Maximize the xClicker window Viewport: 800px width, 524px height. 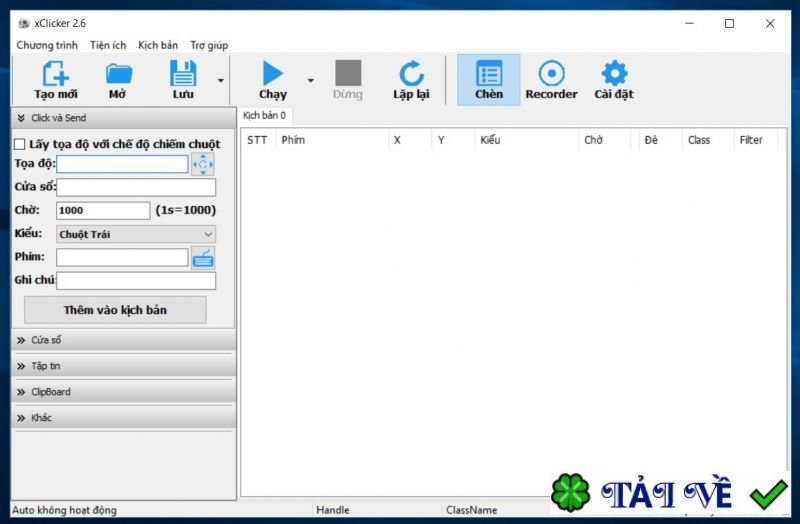click(x=730, y=23)
